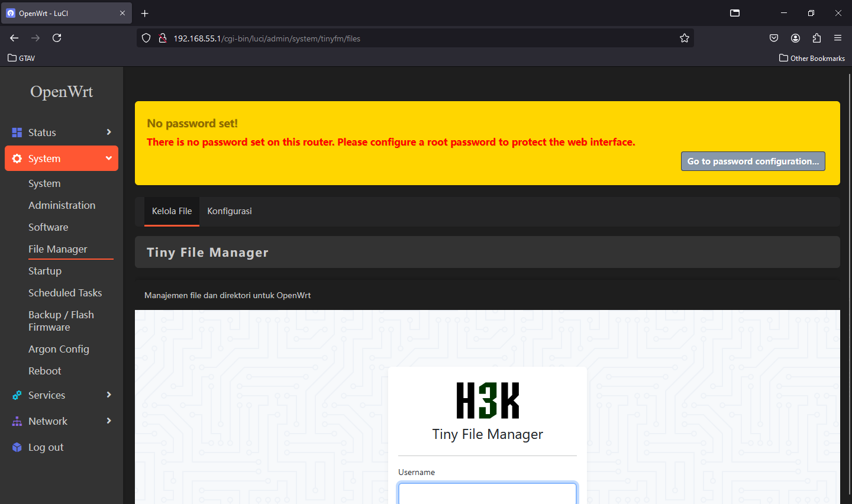
Task: Open a new browser tab with plus
Action: 145,13
